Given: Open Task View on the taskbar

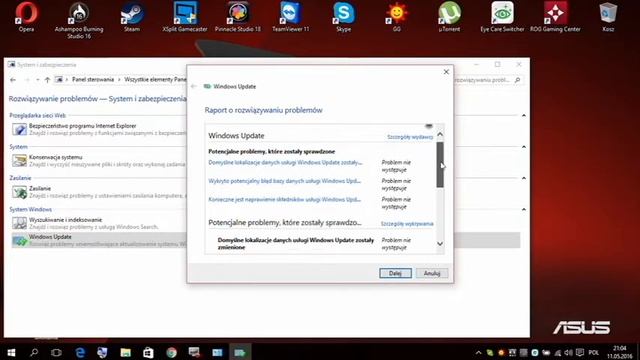Looking at the screenshot, I should [56, 352].
